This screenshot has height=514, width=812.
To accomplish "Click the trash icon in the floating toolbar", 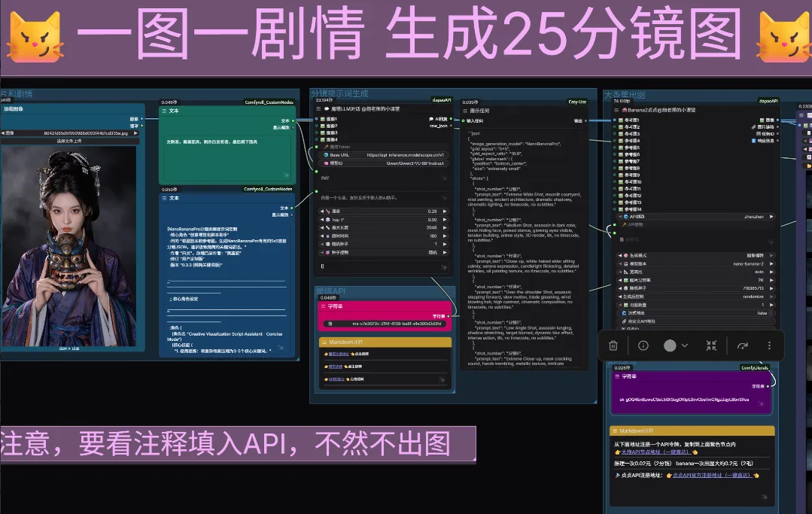I will [613, 345].
